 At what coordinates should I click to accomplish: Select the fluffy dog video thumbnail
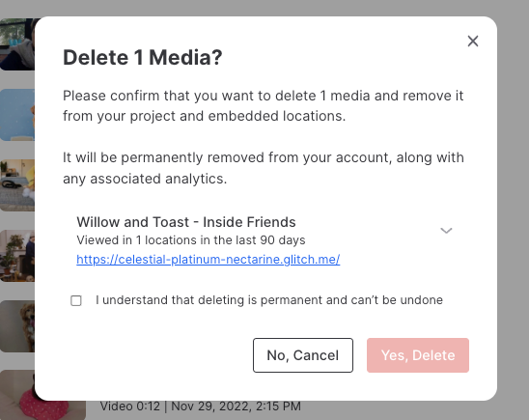pyautogui.click(x=16, y=326)
